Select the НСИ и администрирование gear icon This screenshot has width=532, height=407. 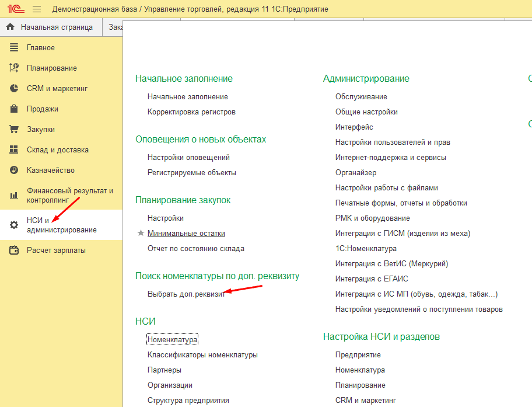coord(14,225)
